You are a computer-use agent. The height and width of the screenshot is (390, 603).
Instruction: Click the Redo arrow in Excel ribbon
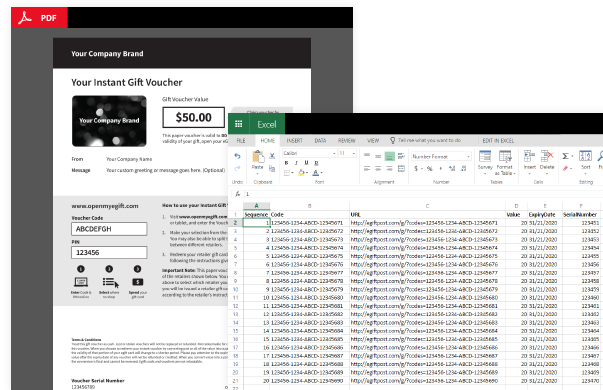click(237, 168)
